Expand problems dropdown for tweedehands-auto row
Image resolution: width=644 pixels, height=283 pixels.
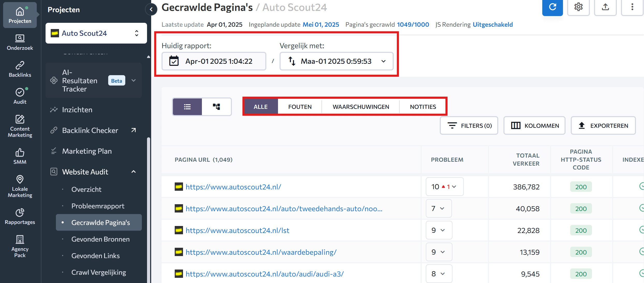439,208
